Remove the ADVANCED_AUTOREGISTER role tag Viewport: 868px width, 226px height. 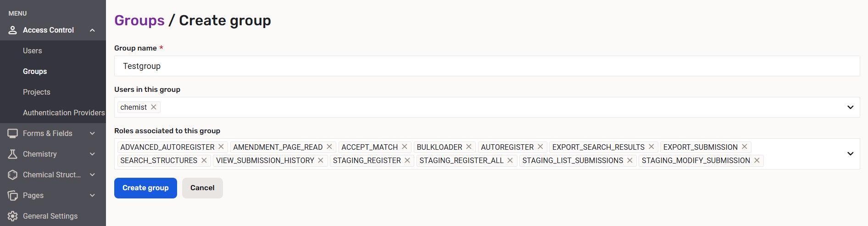221,147
